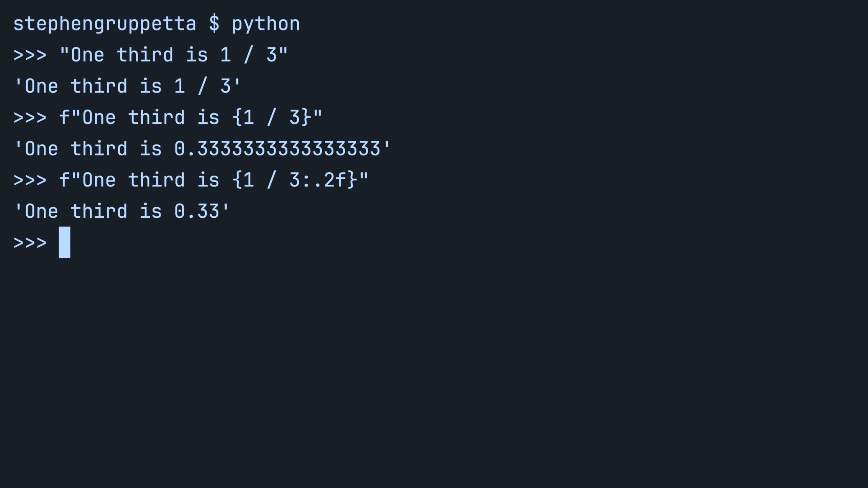The width and height of the screenshot is (868, 488).
Task: Click the >>> prompt before the .2f f-string
Action: click(30, 180)
